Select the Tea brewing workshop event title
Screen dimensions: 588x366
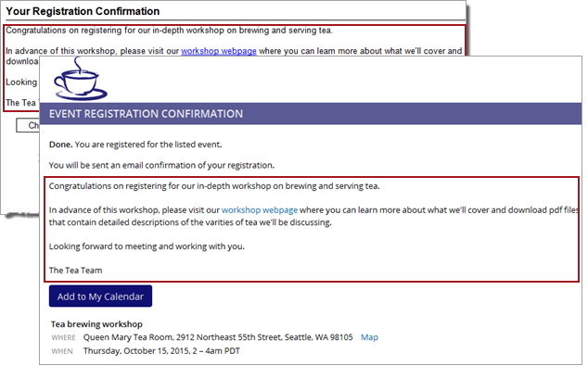tap(96, 324)
